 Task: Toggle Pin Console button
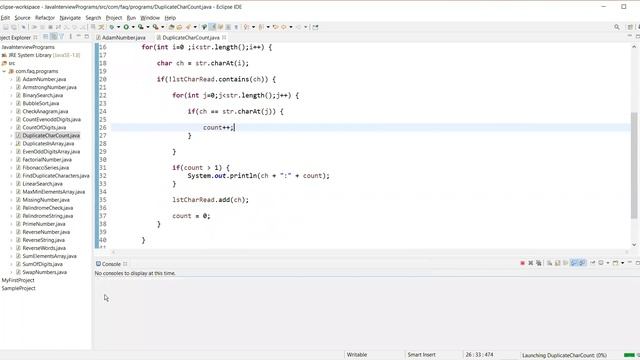[593, 263]
